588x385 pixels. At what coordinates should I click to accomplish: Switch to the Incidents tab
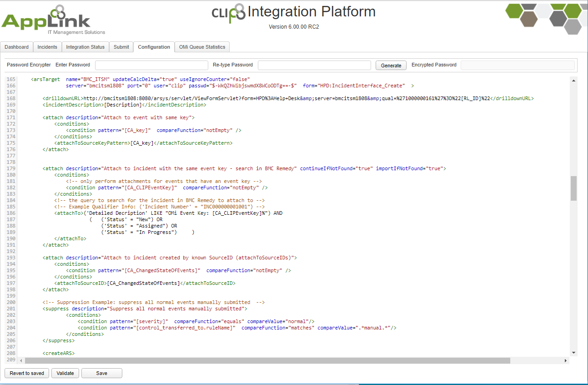pyautogui.click(x=47, y=47)
